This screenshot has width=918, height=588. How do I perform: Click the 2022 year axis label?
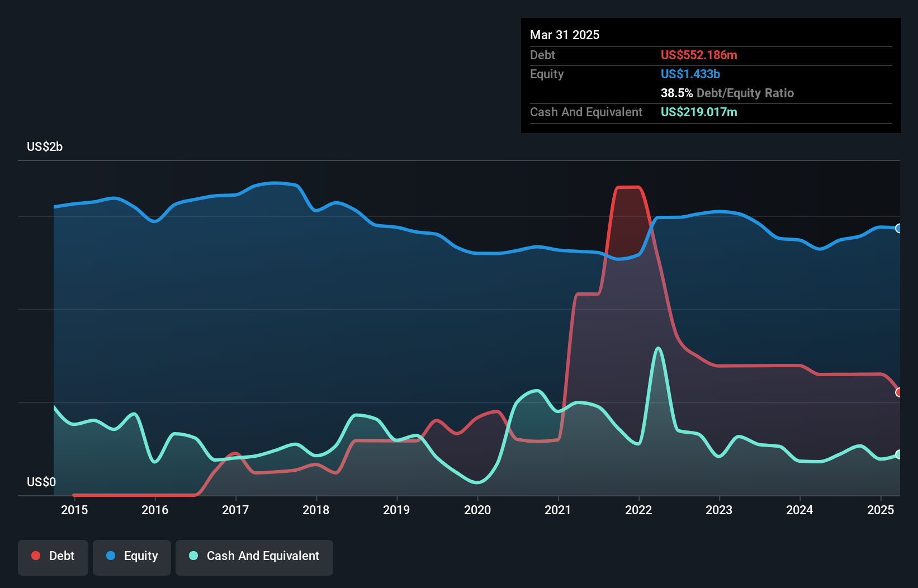[x=638, y=510]
